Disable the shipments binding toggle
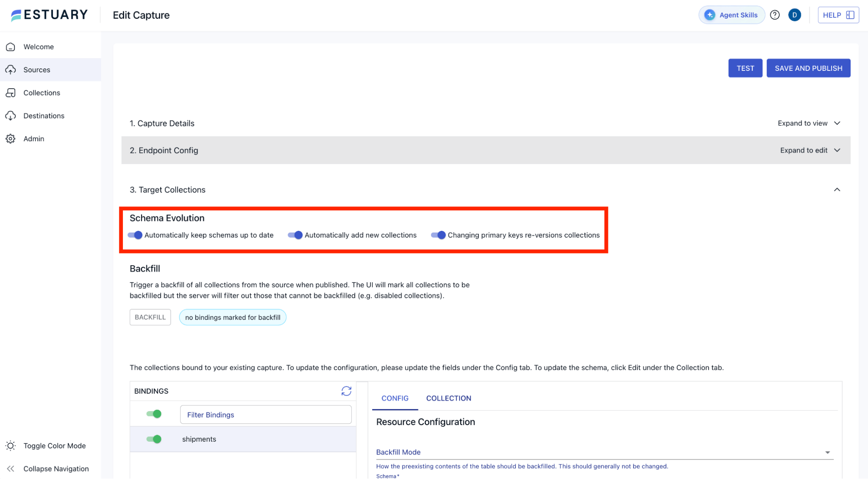 (154, 439)
